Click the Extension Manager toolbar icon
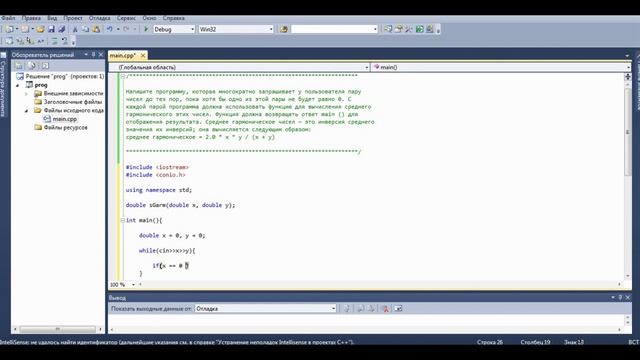This screenshot has width=640, height=360. click(430, 29)
